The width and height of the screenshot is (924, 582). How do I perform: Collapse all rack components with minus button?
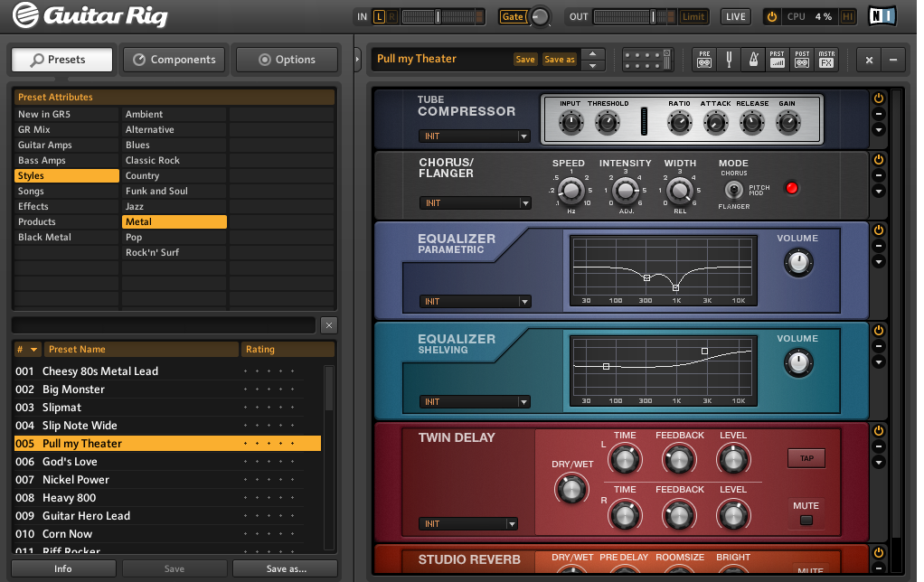(x=893, y=60)
